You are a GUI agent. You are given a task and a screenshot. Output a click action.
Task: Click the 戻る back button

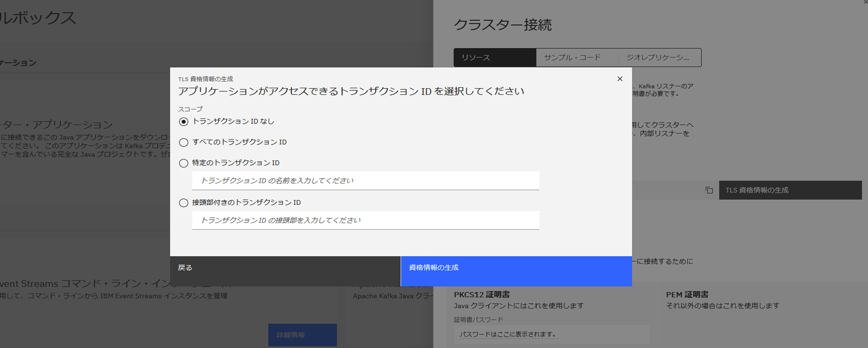pyautogui.click(x=285, y=271)
